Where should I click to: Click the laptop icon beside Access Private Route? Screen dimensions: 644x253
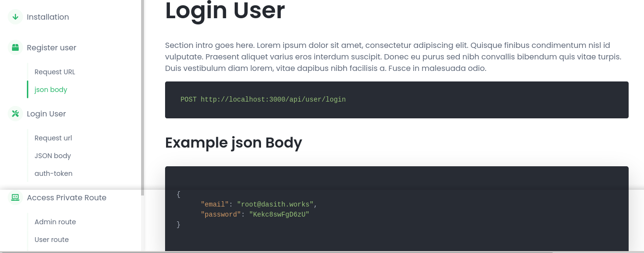pyautogui.click(x=15, y=197)
